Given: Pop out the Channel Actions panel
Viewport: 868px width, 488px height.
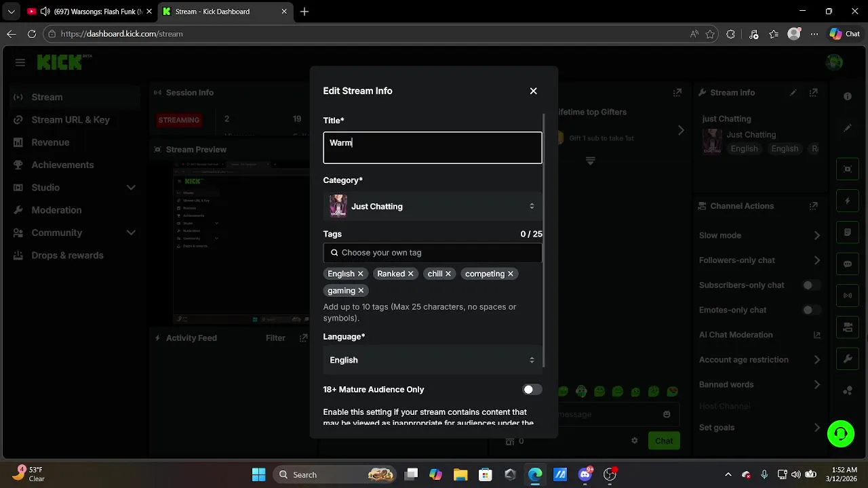Looking at the screenshot, I should 814,206.
